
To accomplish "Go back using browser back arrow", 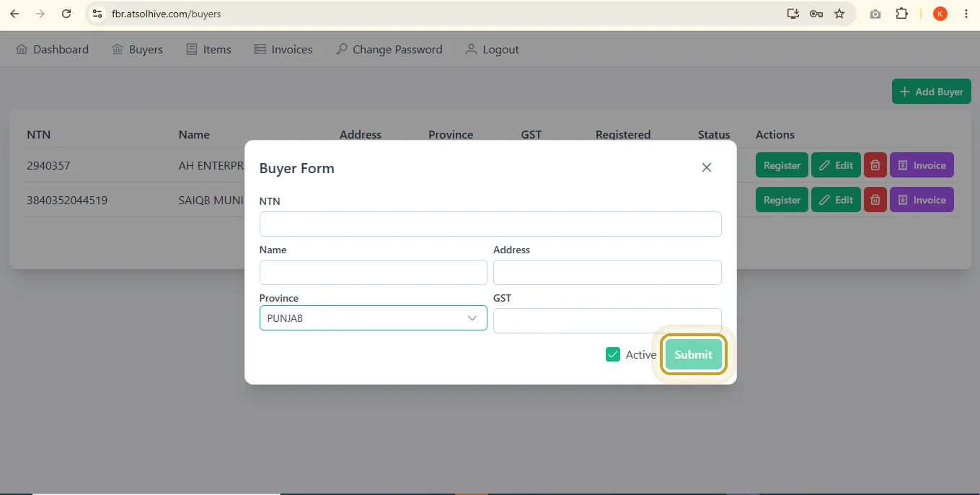I will (14, 14).
